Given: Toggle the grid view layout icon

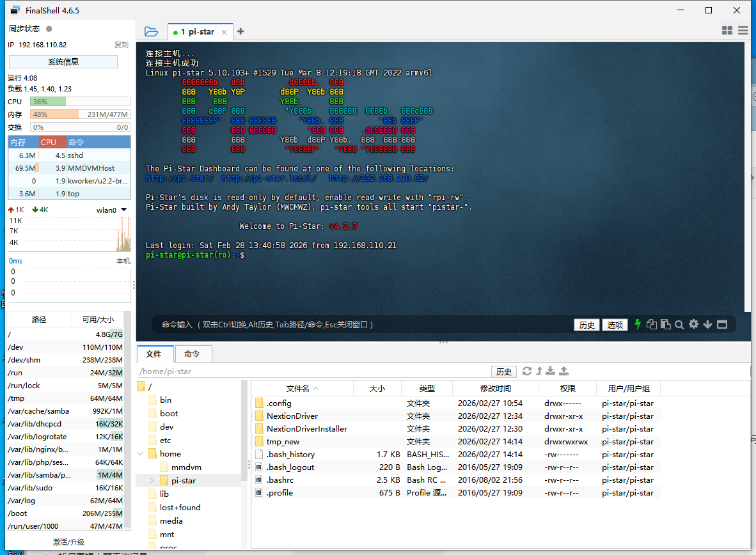Looking at the screenshot, I should click(x=727, y=31).
